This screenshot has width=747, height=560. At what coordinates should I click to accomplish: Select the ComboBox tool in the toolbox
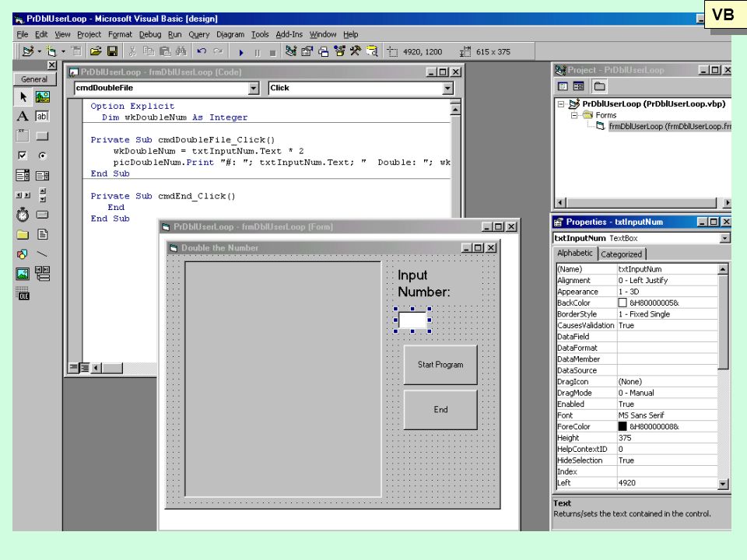click(23, 175)
